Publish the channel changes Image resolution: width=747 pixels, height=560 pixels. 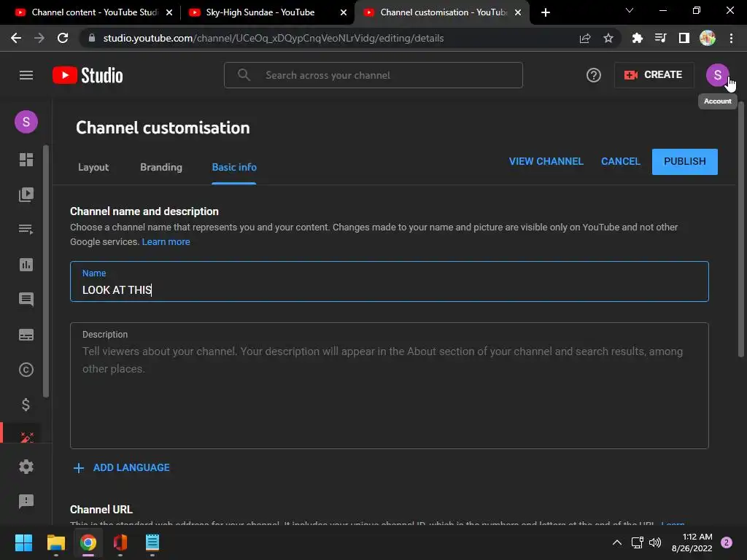point(684,162)
